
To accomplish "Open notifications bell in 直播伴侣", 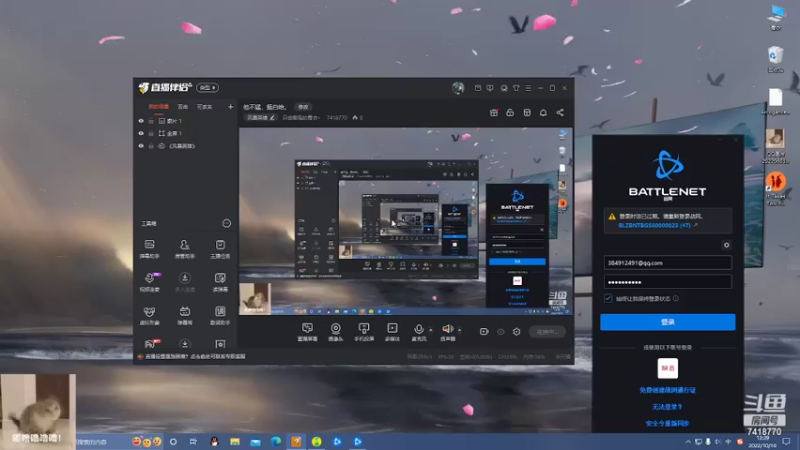I will (543, 112).
